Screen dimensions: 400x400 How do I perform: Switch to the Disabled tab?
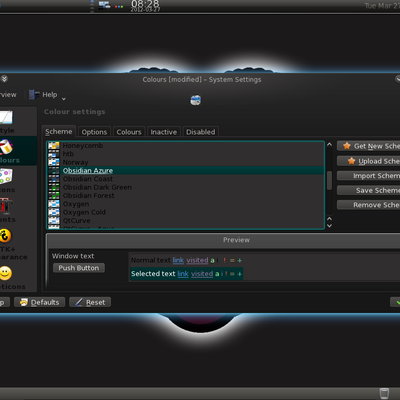point(201,132)
